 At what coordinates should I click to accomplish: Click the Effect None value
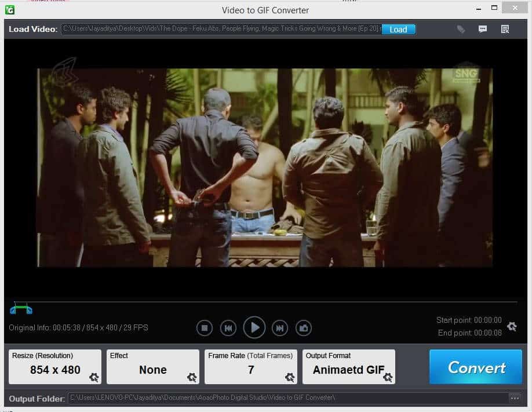coord(152,370)
